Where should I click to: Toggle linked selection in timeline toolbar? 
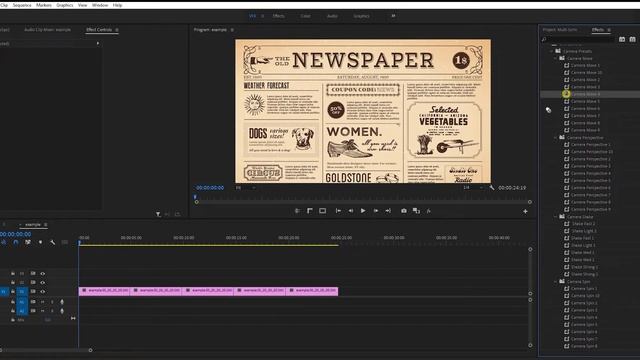click(x=28, y=242)
